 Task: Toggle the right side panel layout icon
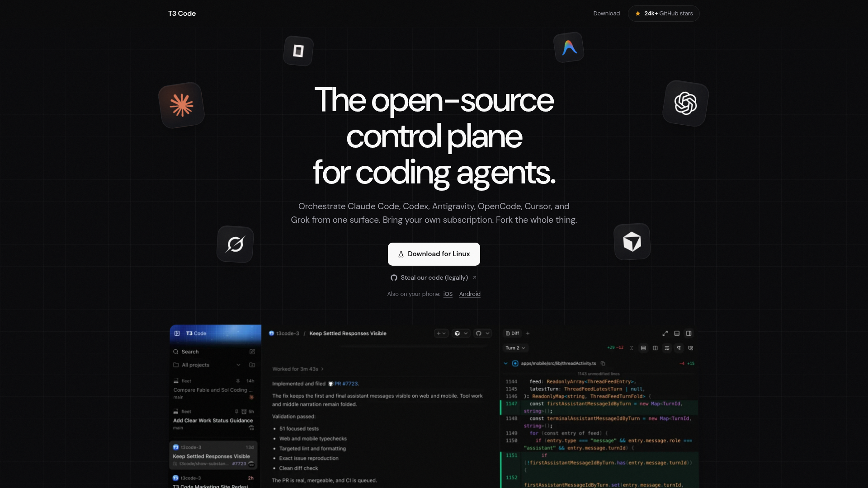click(689, 333)
